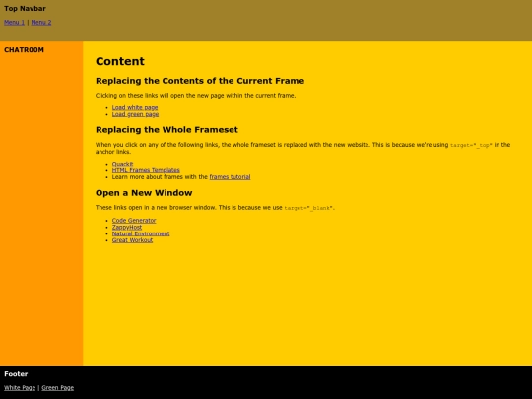Open the ZappyHost link
Image resolution: width=532 pixels, height=399 pixels.
tap(127, 227)
